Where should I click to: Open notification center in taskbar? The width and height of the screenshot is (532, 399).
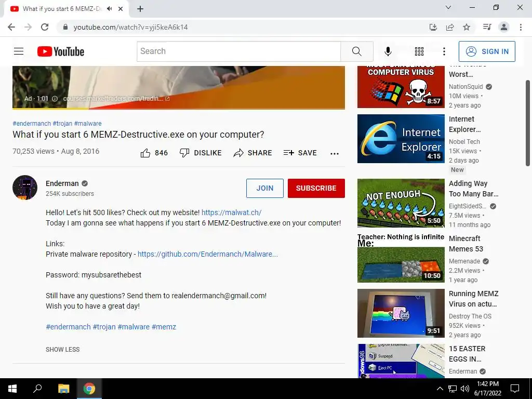tap(515, 389)
